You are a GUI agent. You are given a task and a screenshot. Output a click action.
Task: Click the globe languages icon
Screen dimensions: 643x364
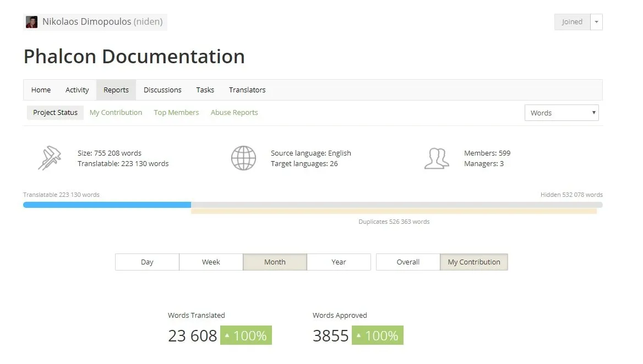click(243, 158)
